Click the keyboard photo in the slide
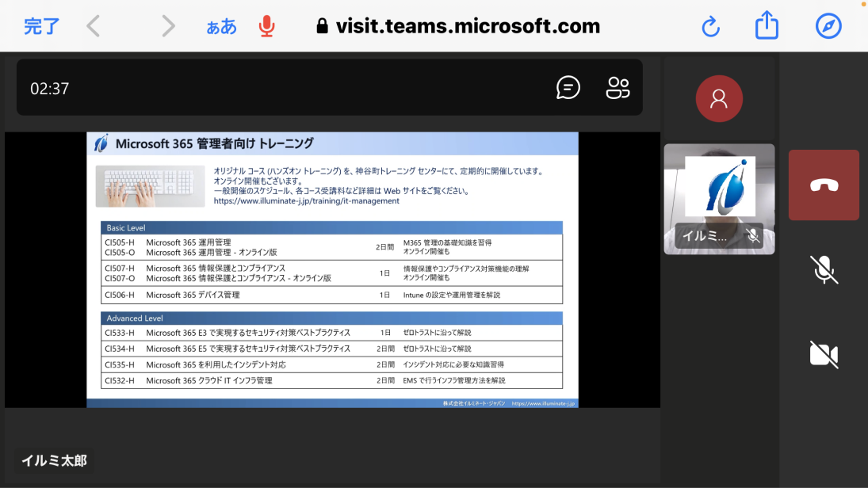The height and width of the screenshot is (488, 868). [150, 186]
